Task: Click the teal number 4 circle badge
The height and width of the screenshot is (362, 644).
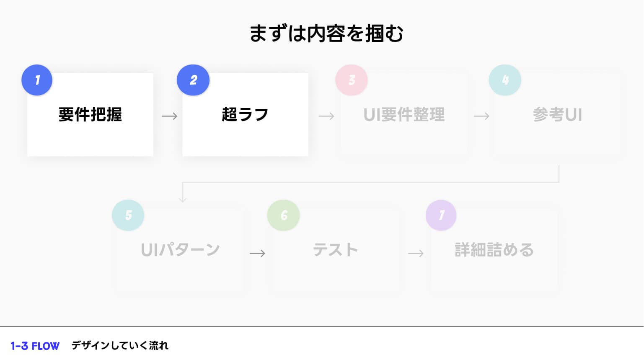Action: [x=505, y=80]
